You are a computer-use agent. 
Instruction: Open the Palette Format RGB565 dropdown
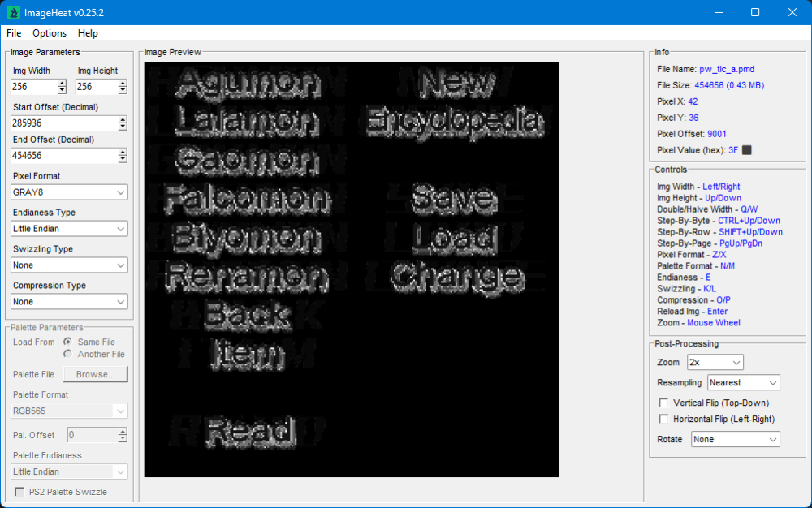pyautogui.click(x=69, y=411)
